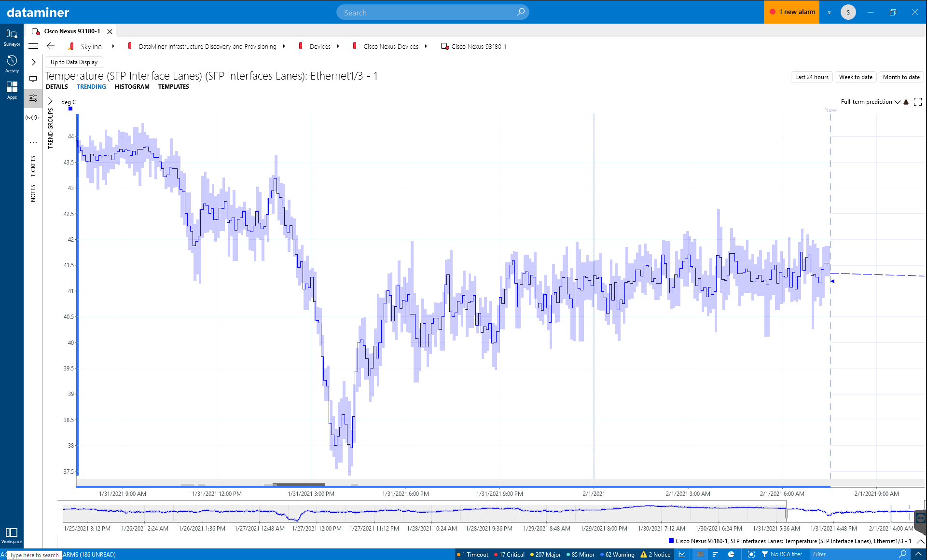Click the alarm list view icon
This screenshot has height=560, width=927.
(700, 554)
